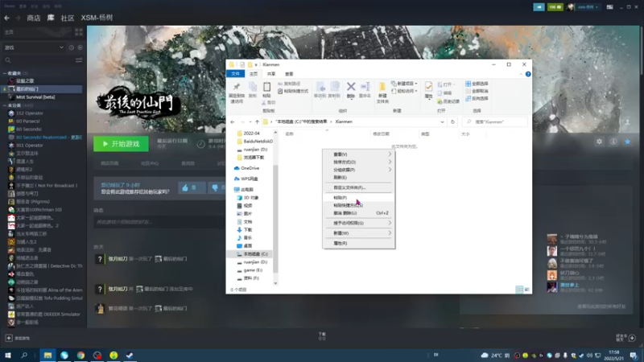
Task: Open New (新建) submenu in context menu
Action: (358, 233)
